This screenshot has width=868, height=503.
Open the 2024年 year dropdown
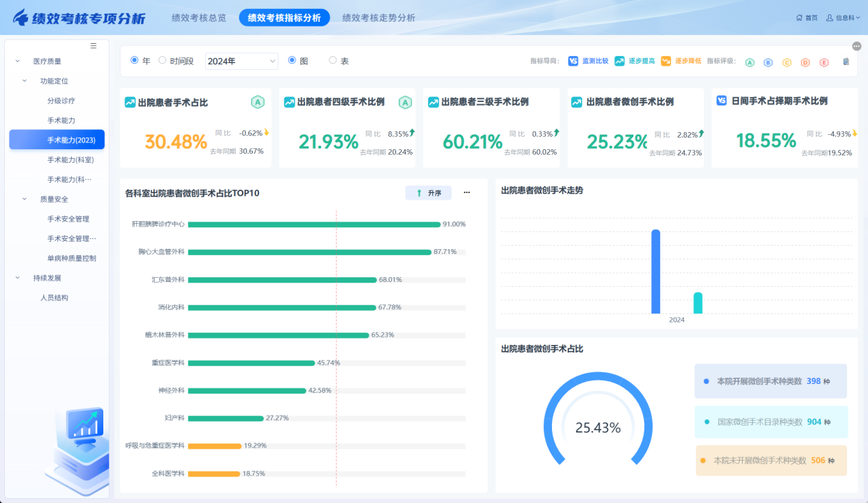pos(241,61)
